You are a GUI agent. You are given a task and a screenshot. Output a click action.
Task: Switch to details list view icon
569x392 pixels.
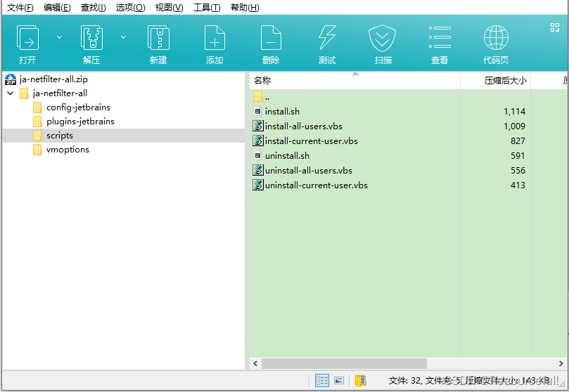pos(322,380)
